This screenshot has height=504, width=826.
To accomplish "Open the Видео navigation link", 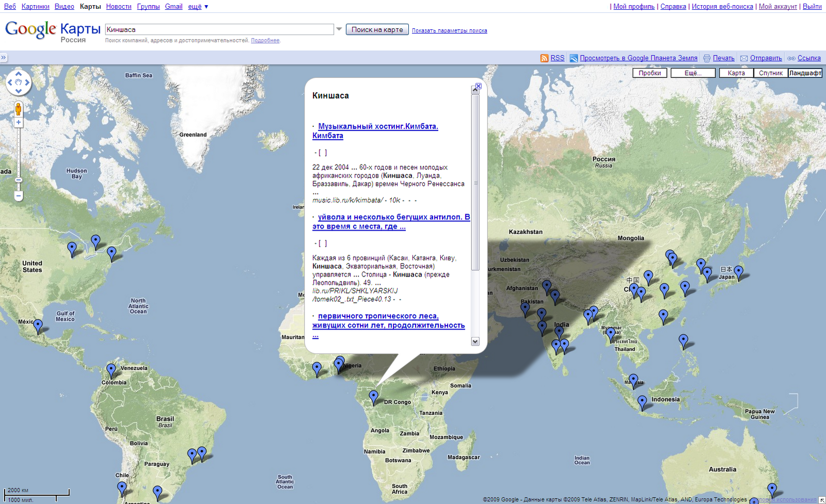I will point(65,7).
